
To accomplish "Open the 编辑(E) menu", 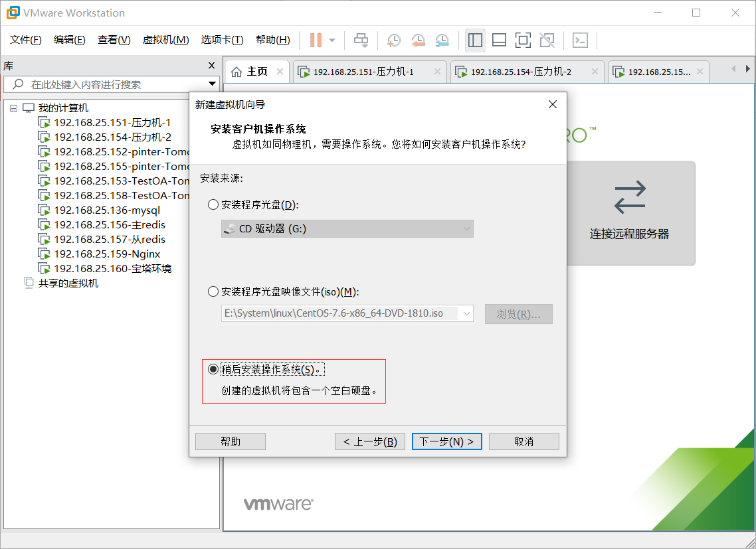I will click(70, 40).
